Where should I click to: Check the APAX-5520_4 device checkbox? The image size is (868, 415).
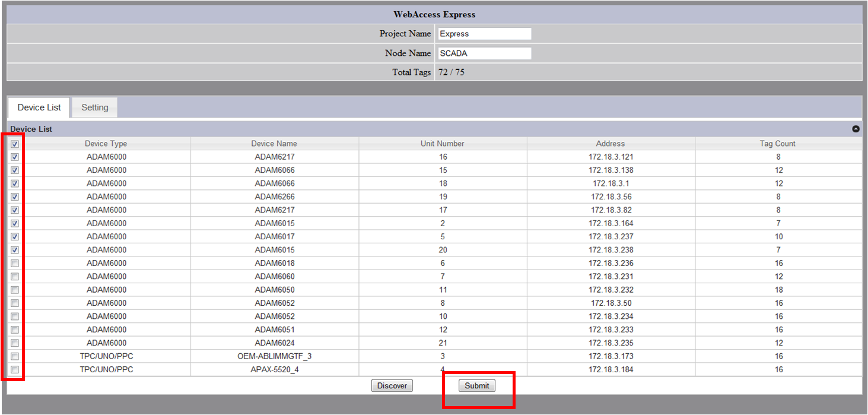coord(15,369)
